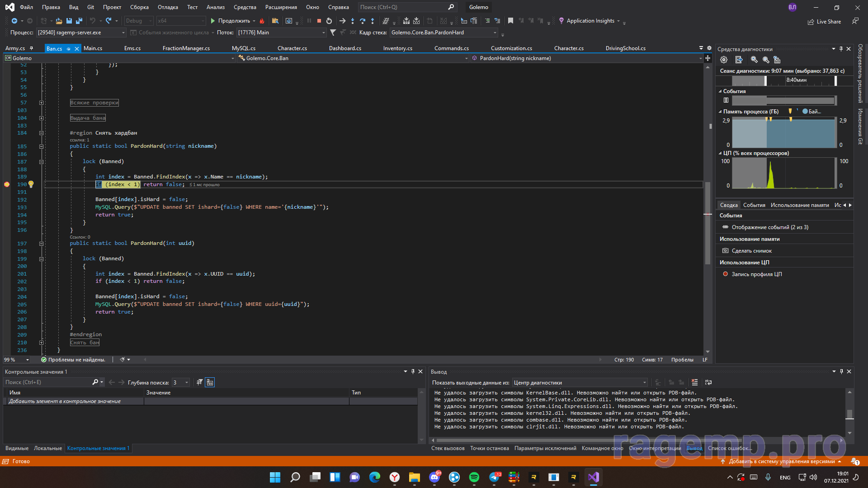This screenshot has width=868, height=488.
Task: Click the Hot Reload flame icon
Action: (262, 21)
